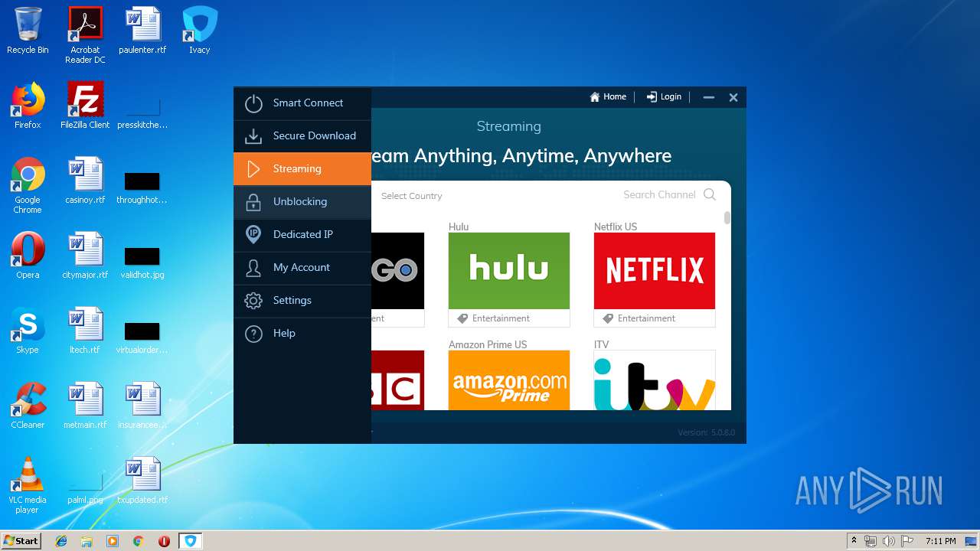Select the VLC media player shortcut

click(x=28, y=485)
